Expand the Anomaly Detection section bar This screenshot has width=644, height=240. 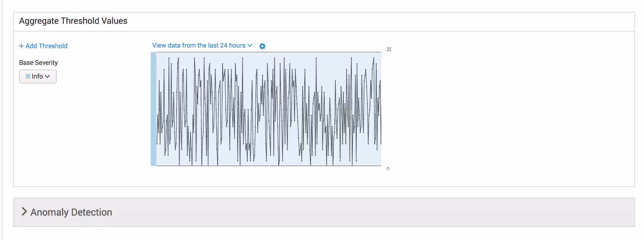[324, 212]
